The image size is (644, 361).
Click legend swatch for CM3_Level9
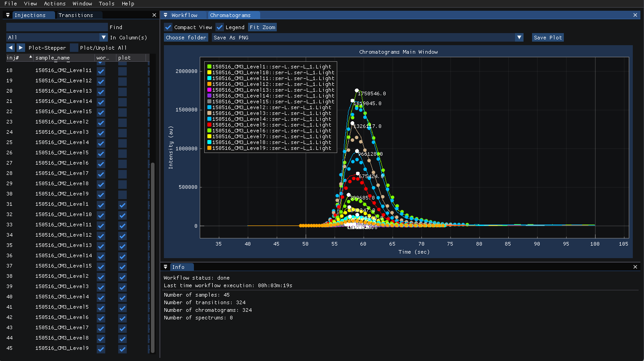click(209, 148)
